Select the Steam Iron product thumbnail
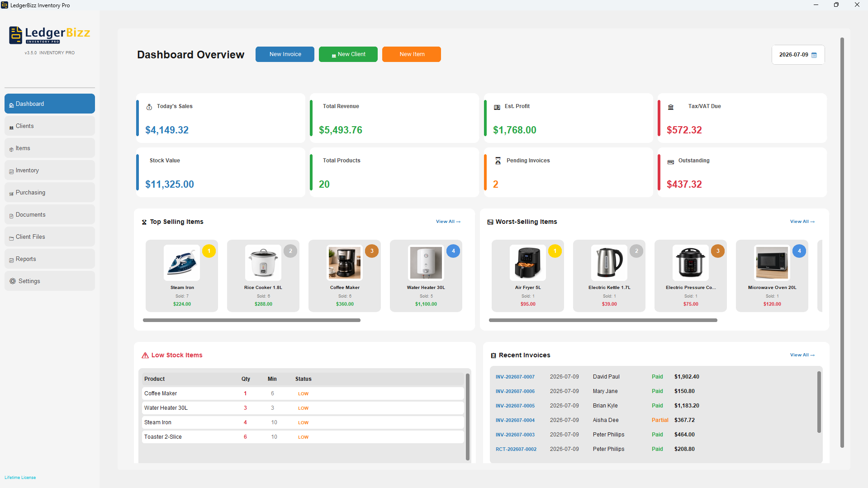Image resolution: width=868 pixels, height=488 pixels. 182,263
